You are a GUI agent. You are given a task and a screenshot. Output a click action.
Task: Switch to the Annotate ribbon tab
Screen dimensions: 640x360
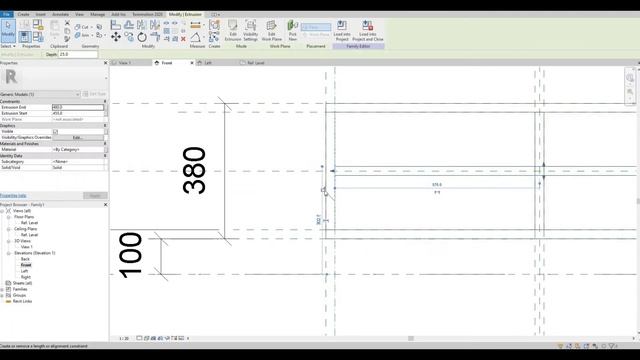[60, 14]
